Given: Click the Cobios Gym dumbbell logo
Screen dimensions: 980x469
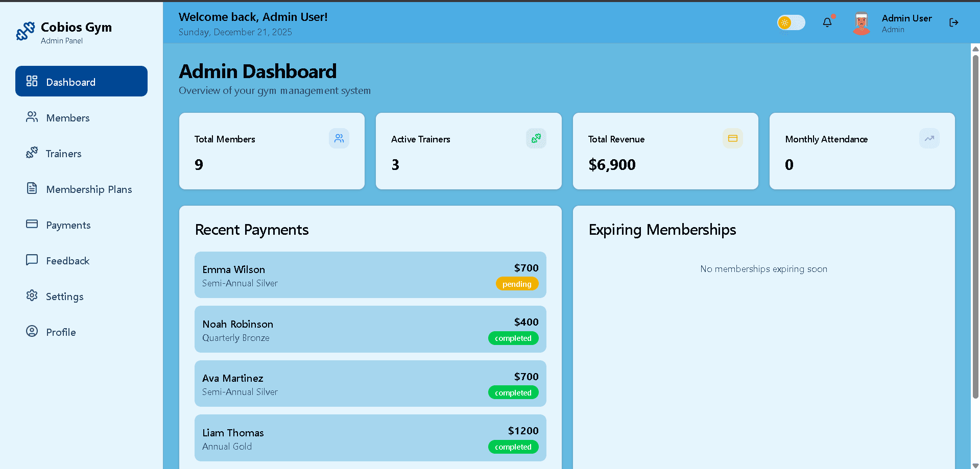Looking at the screenshot, I should tap(26, 31).
